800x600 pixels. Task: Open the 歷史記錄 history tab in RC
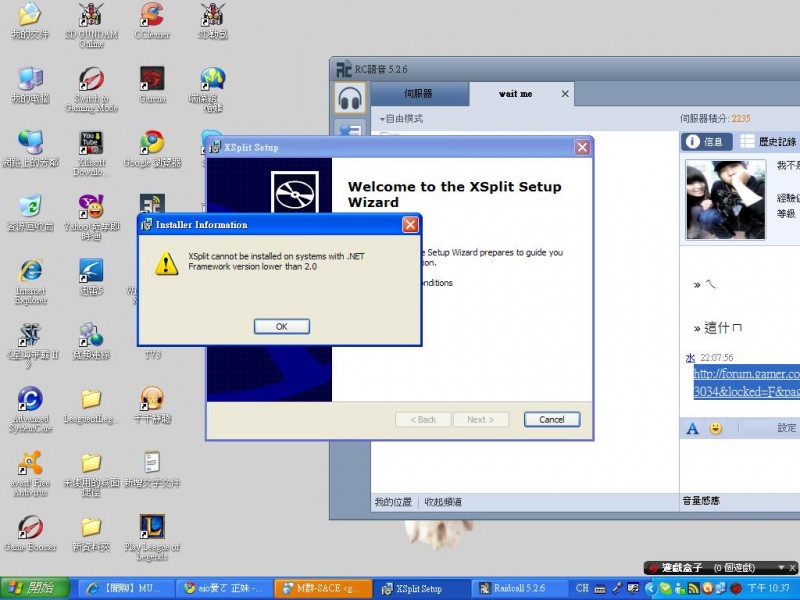(768, 141)
